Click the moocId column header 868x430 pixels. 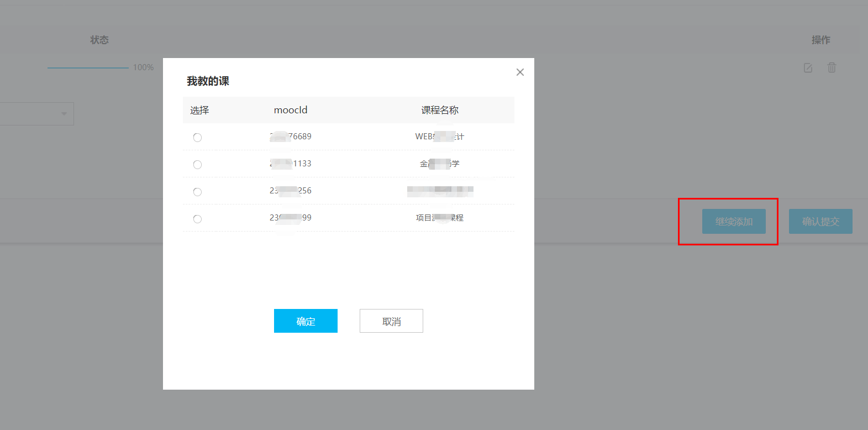coord(291,110)
